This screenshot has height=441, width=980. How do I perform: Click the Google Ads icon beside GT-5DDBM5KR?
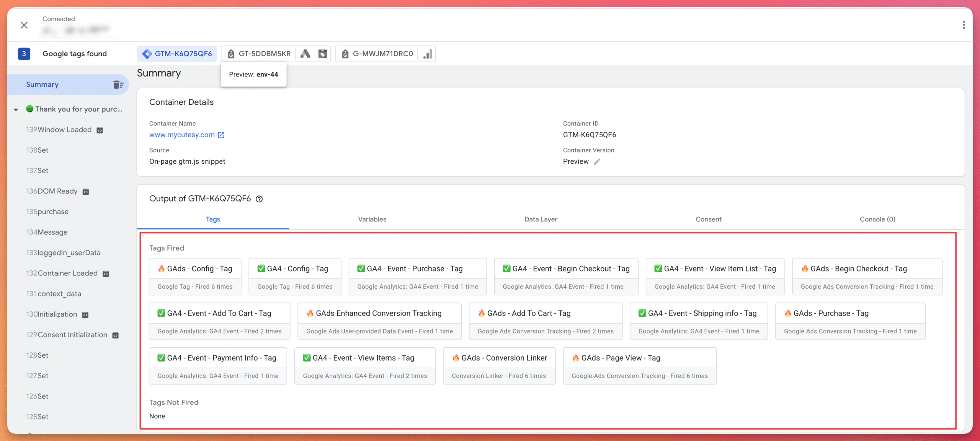click(305, 54)
